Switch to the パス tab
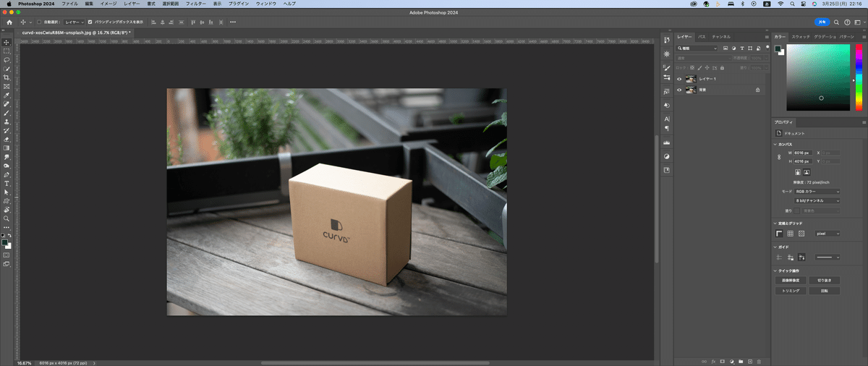Viewport: 868px width, 366px height. coord(702,36)
